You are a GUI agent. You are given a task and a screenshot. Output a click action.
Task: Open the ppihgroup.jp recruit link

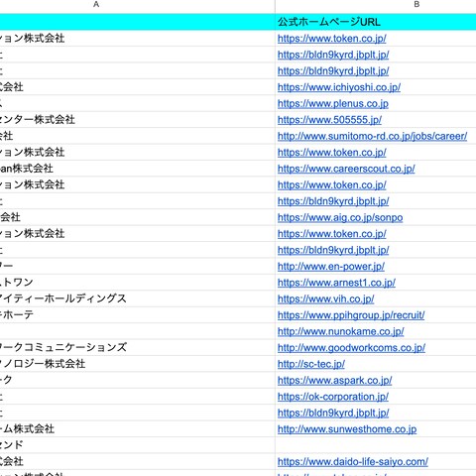[351, 315]
